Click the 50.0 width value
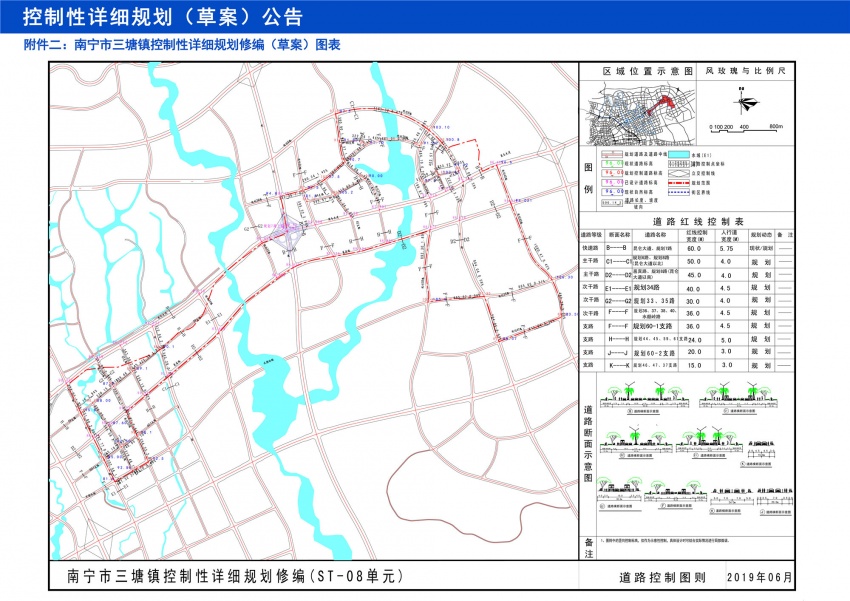The height and width of the screenshot is (601, 850). coord(693,261)
